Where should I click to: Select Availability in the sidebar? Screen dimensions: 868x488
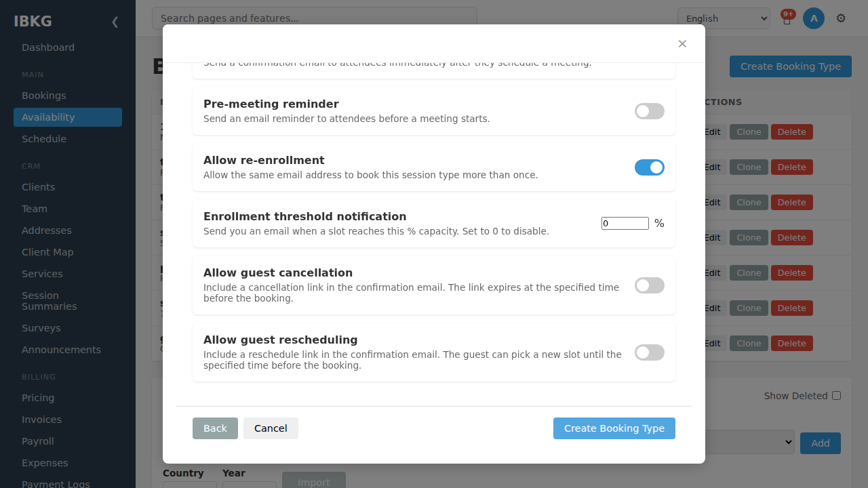point(68,117)
